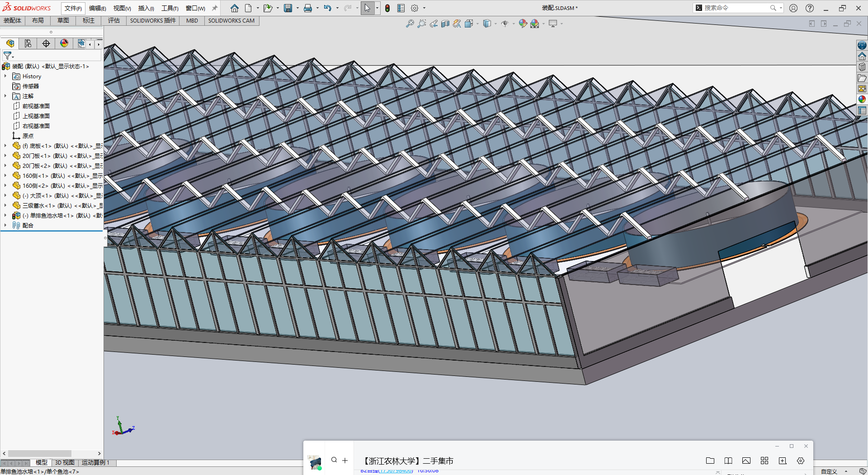Screen dimensions: 868x475
Task: Open the DimXpertManager crosshair tab
Action: tap(46, 43)
